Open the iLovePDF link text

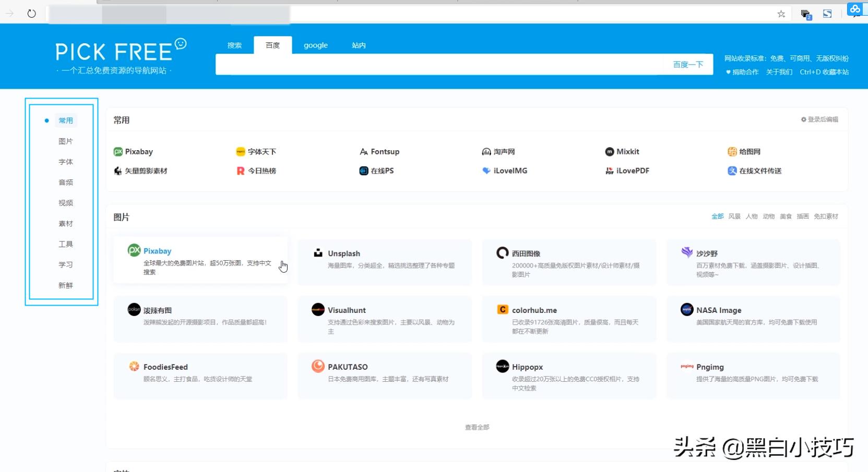click(x=633, y=171)
